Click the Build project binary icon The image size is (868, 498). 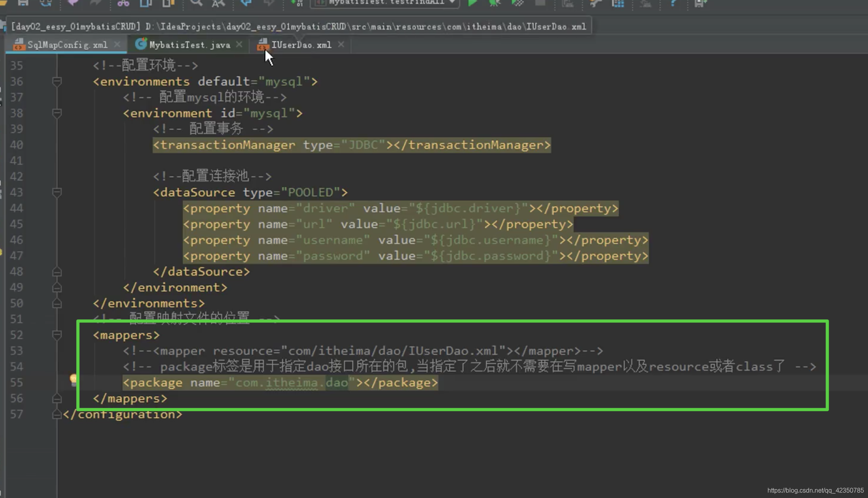(297, 3)
